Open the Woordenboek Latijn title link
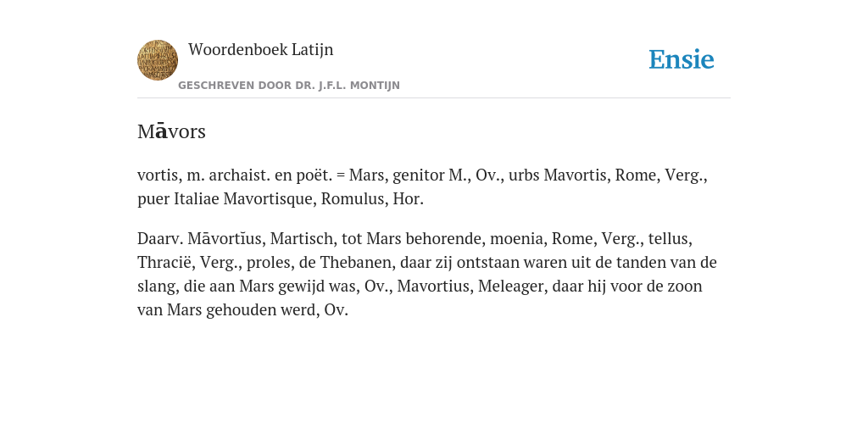Viewport: 868px width, 434px height. (261, 49)
